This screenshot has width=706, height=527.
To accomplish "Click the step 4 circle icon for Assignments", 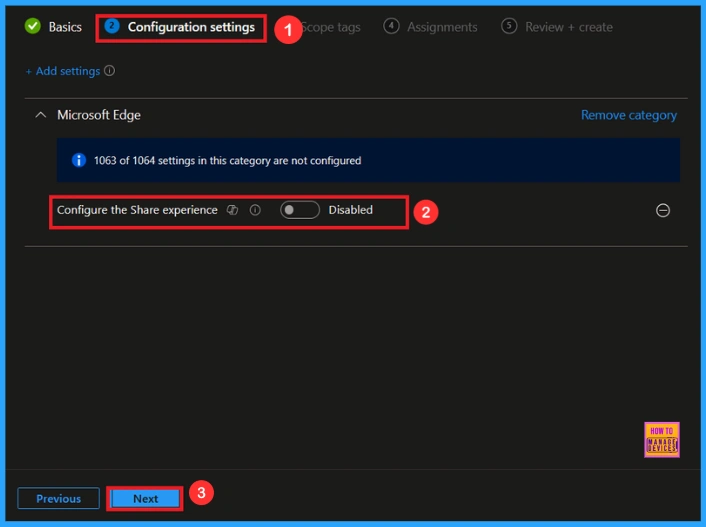I will click(x=391, y=26).
